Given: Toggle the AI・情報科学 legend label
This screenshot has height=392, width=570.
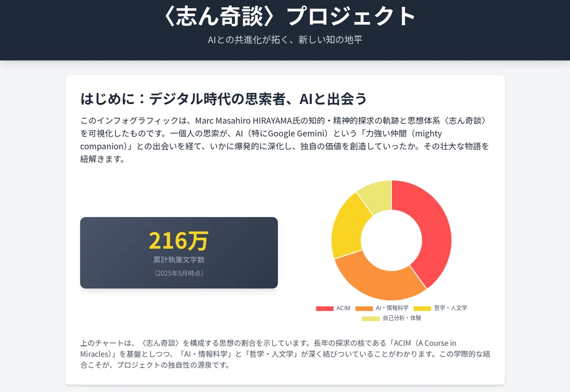Looking at the screenshot, I should tap(392, 308).
